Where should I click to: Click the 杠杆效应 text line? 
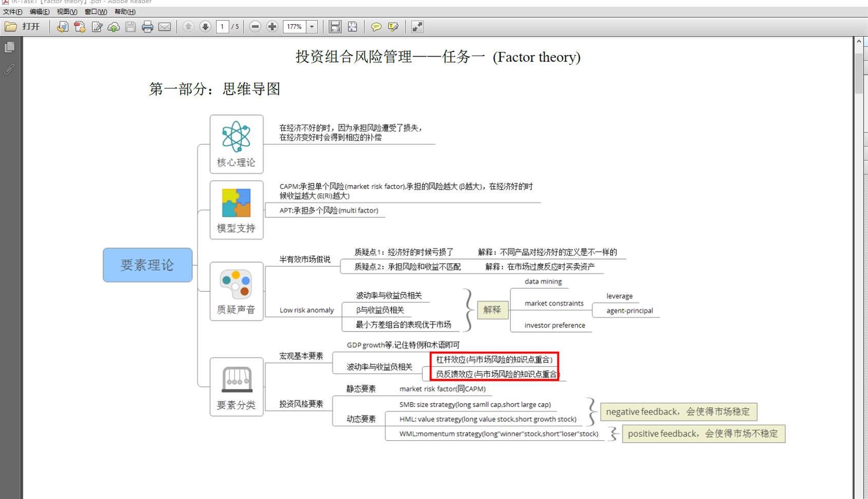pyautogui.click(x=494, y=360)
